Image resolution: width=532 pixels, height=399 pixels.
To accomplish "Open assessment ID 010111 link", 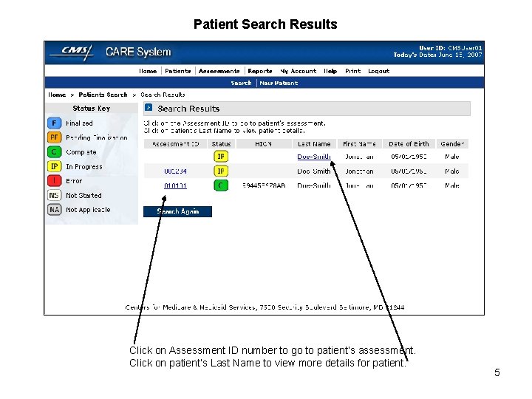I will pos(175,186).
